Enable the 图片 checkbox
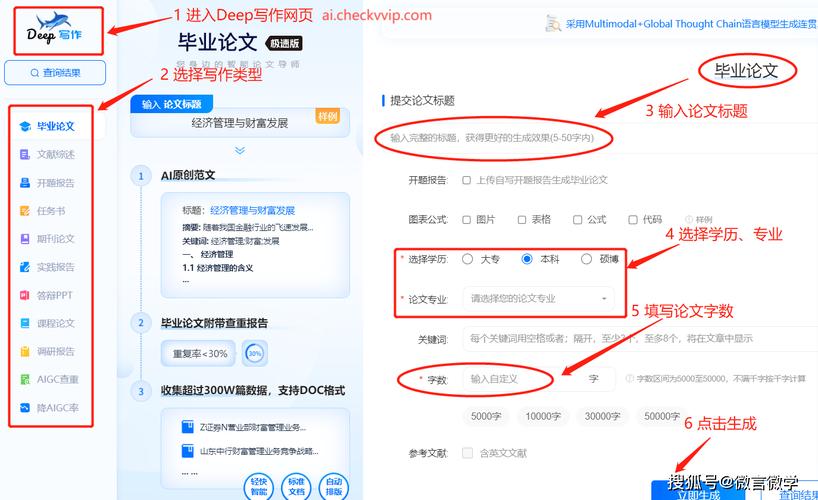 (466, 220)
